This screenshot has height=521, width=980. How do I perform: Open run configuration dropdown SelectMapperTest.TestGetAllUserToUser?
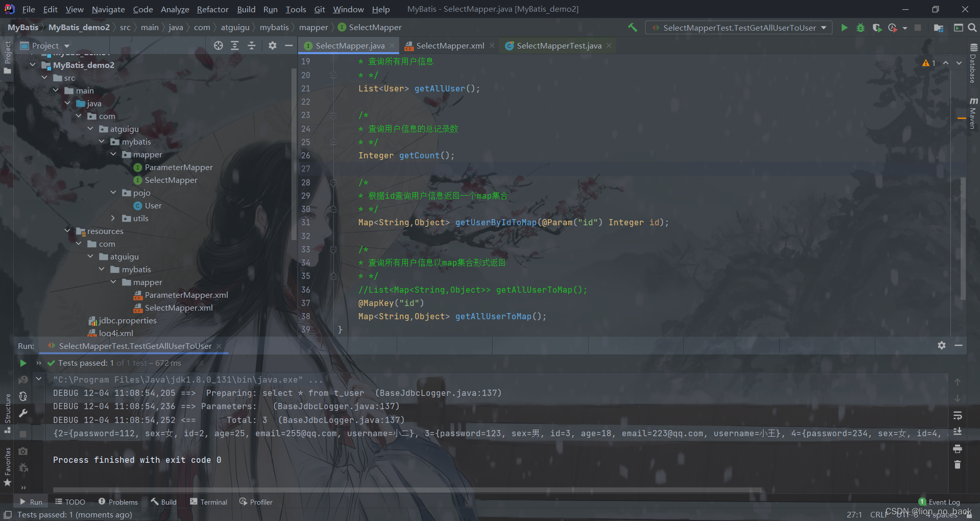point(739,28)
